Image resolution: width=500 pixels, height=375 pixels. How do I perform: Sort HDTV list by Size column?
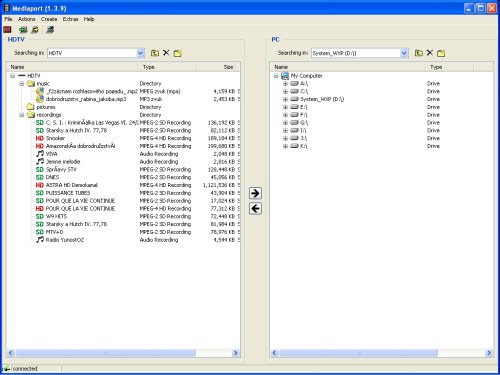pos(216,67)
